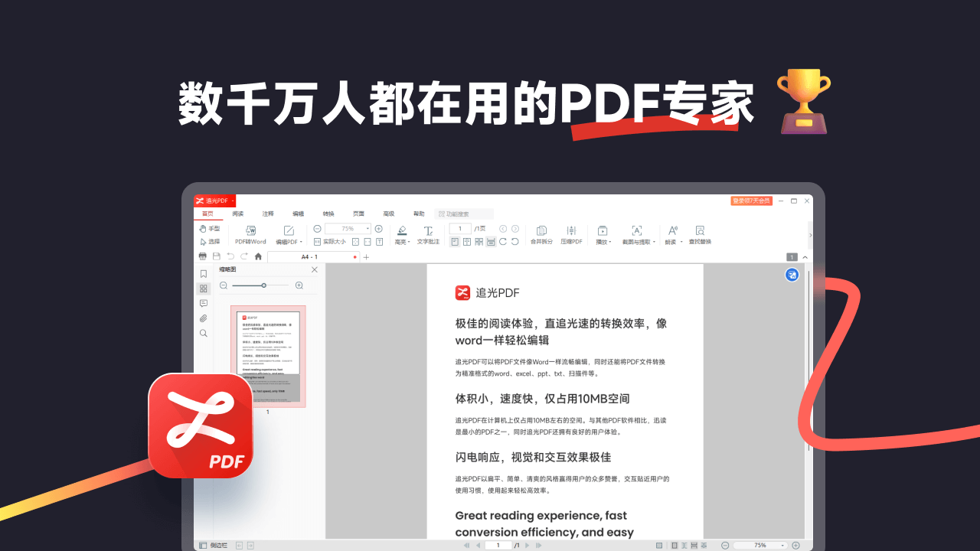
Task: Zoom in thumbnails with the plus icon
Action: (x=299, y=285)
